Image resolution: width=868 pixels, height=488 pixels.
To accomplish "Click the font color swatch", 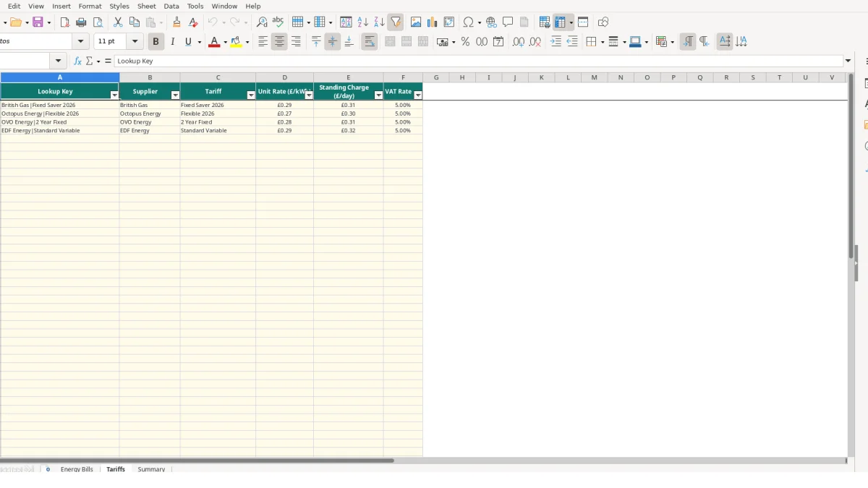I will (x=213, y=42).
